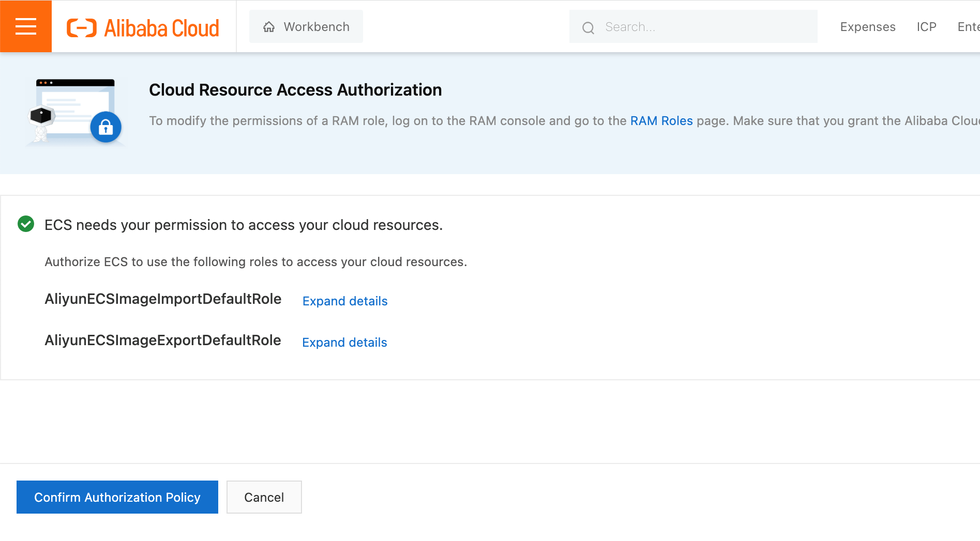980x541 pixels.
Task: Select the AliyunECSImageExportDefaultRole role name
Action: click(163, 341)
